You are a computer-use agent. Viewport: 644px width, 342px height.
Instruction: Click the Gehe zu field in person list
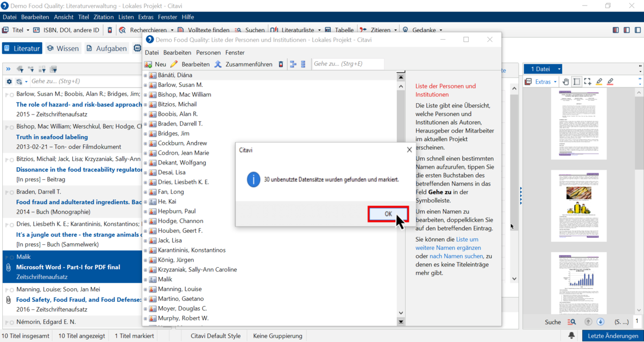[x=348, y=64]
